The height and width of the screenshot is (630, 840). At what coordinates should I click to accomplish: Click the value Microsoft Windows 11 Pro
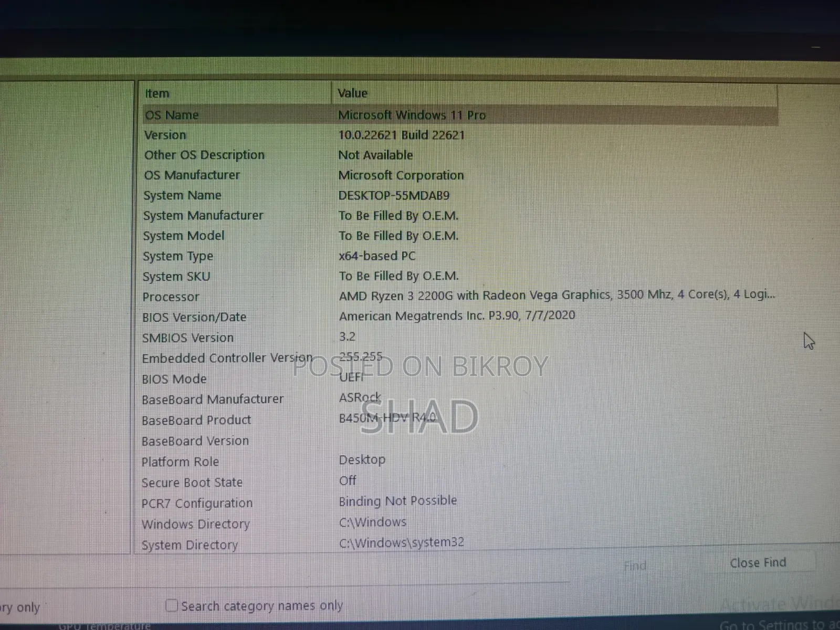pyautogui.click(x=412, y=115)
